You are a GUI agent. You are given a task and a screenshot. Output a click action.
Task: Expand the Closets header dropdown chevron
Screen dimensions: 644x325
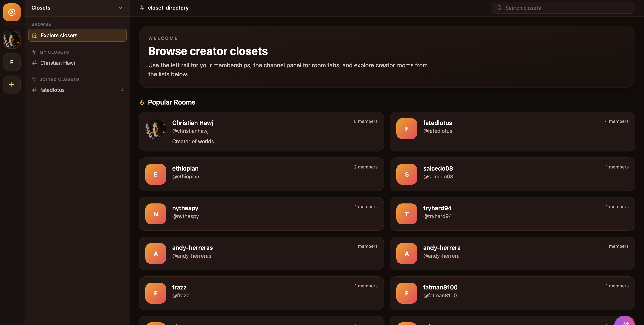click(x=120, y=8)
